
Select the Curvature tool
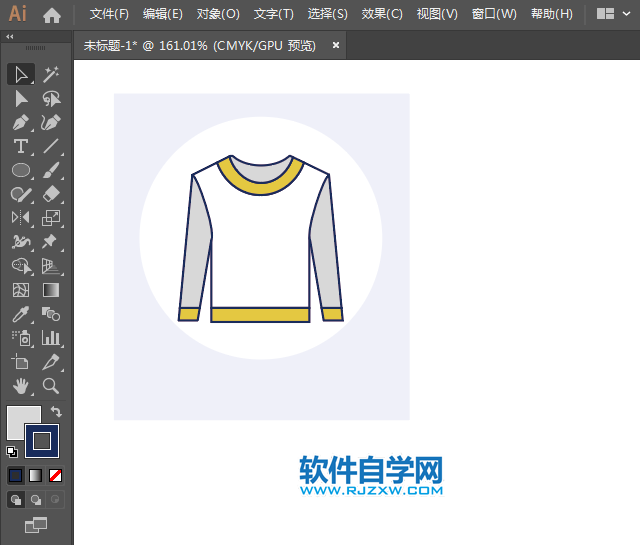51,122
